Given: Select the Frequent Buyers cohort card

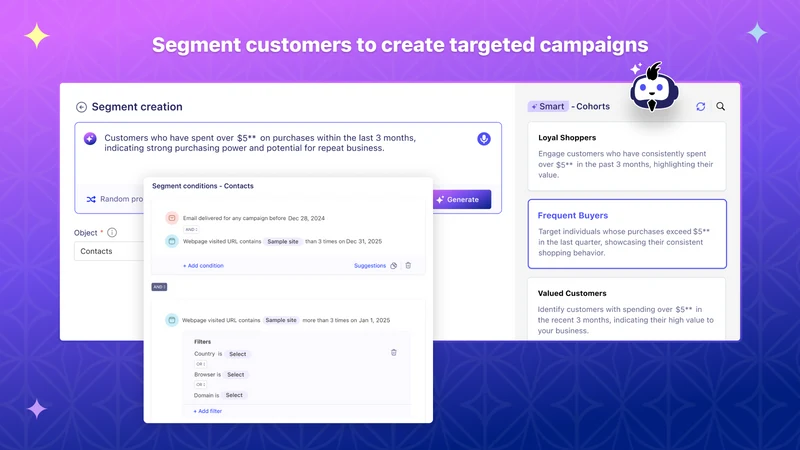Looking at the screenshot, I should coord(627,234).
